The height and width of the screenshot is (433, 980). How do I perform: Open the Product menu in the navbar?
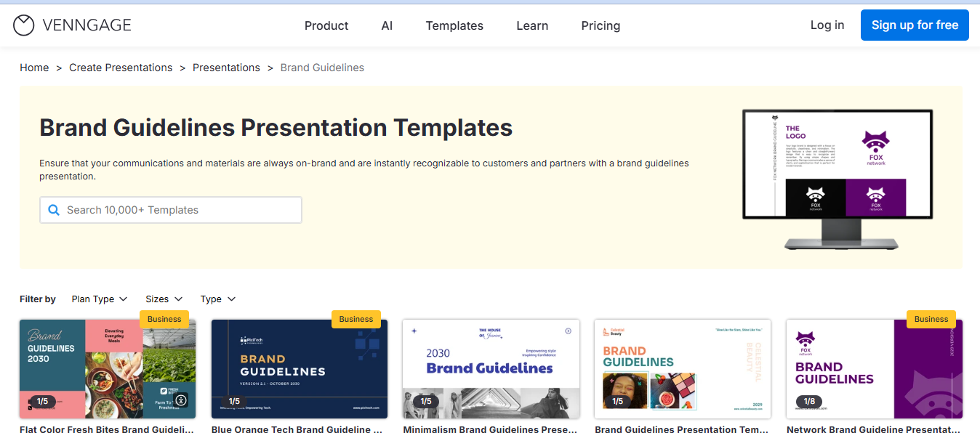(326, 25)
